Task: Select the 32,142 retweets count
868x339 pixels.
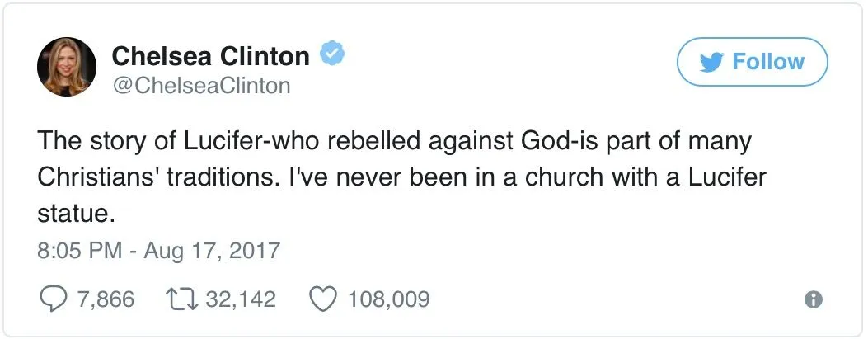Action: (x=240, y=299)
